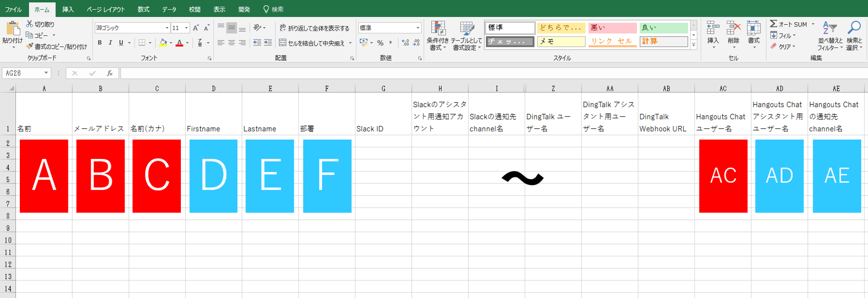Open the font name dropdown (游ゴシック)
Image resolution: width=868 pixels, height=298 pixels.
167,28
